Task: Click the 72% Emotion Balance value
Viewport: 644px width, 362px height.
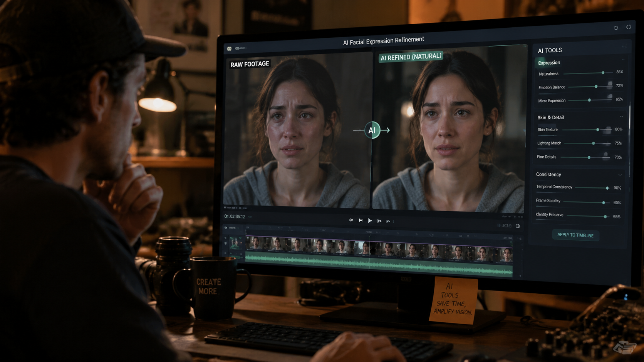Action: (x=619, y=85)
